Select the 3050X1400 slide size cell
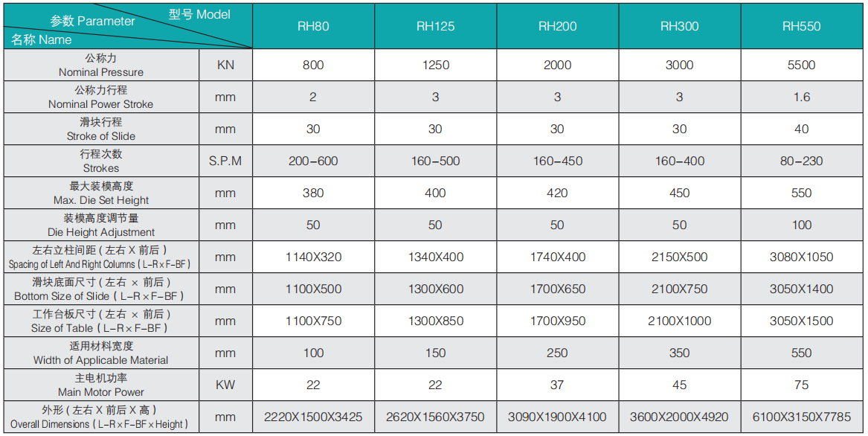Image resolution: width=868 pixels, height=436 pixels. coord(802,289)
